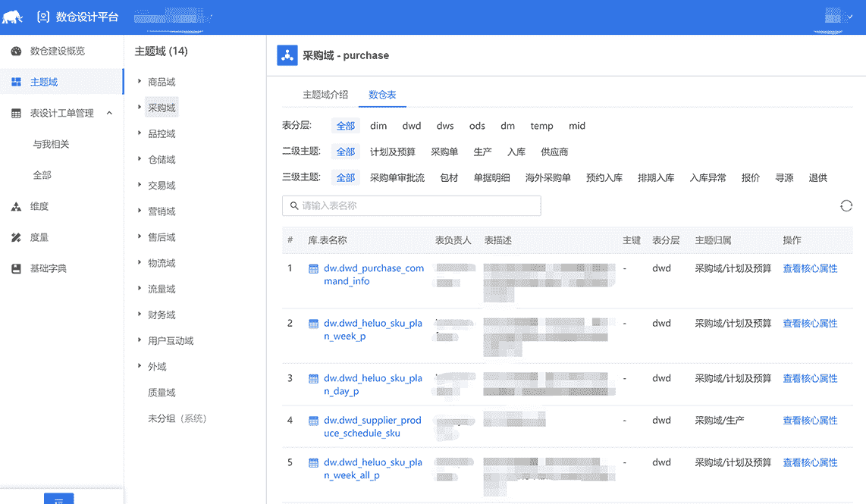Click the 数仓设计平台 platform icon
The image size is (866, 504).
click(x=43, y=17)
